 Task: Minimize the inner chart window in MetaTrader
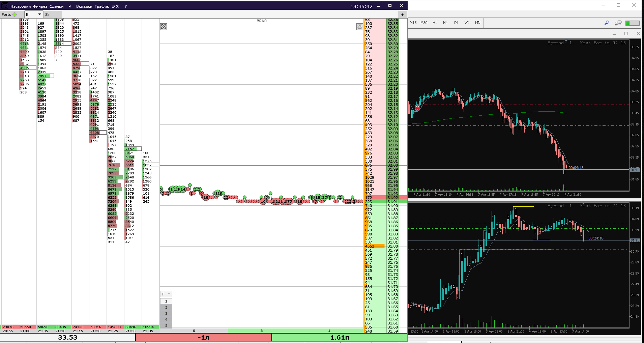point(614,34)
